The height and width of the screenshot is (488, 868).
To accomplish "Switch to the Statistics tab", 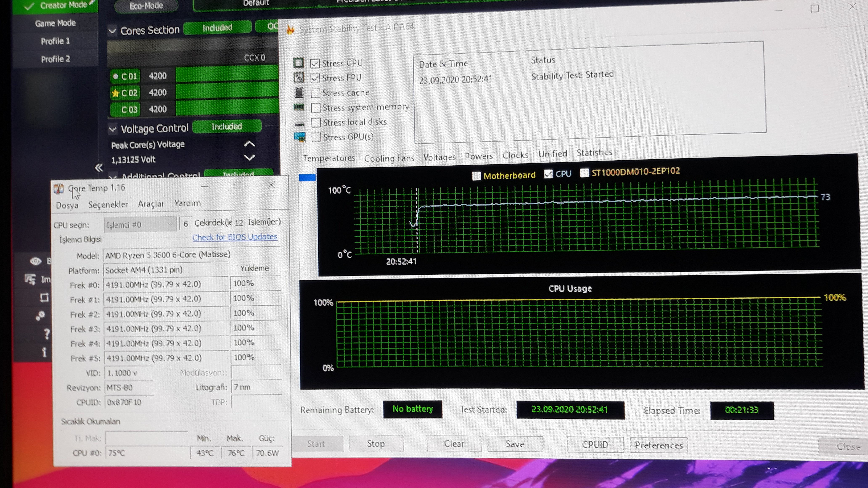I will coord(594,153).
